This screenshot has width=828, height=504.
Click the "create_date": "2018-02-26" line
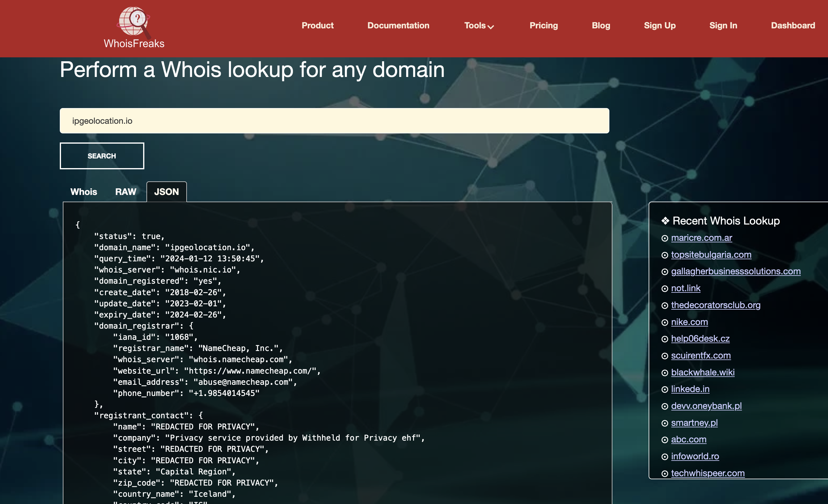[x=160, y=292]
